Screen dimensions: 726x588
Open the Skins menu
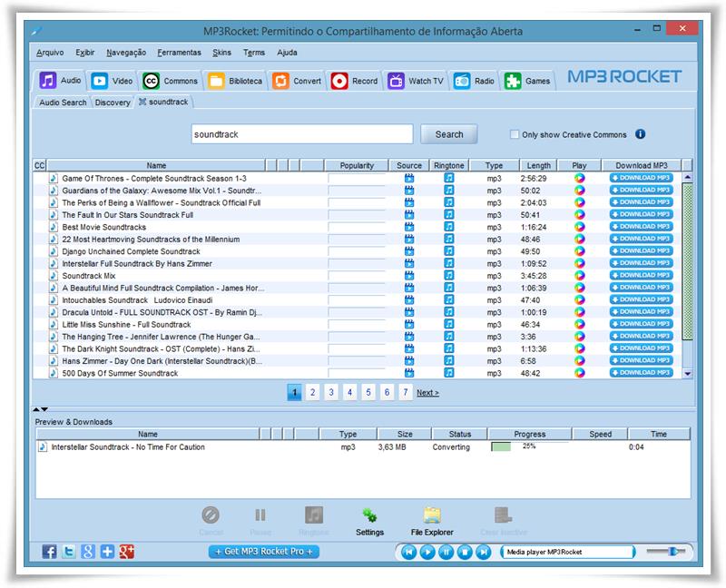(221, 53)
